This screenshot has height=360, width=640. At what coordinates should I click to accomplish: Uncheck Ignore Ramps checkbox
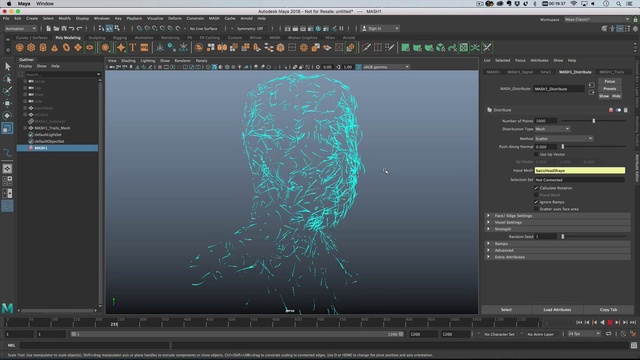(536, 202)
